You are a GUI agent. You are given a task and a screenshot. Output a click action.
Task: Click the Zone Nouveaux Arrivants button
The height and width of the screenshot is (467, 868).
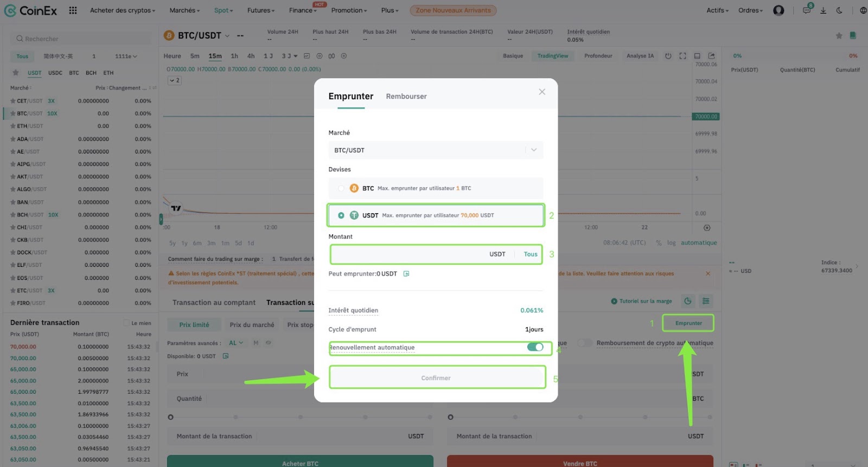453,10
